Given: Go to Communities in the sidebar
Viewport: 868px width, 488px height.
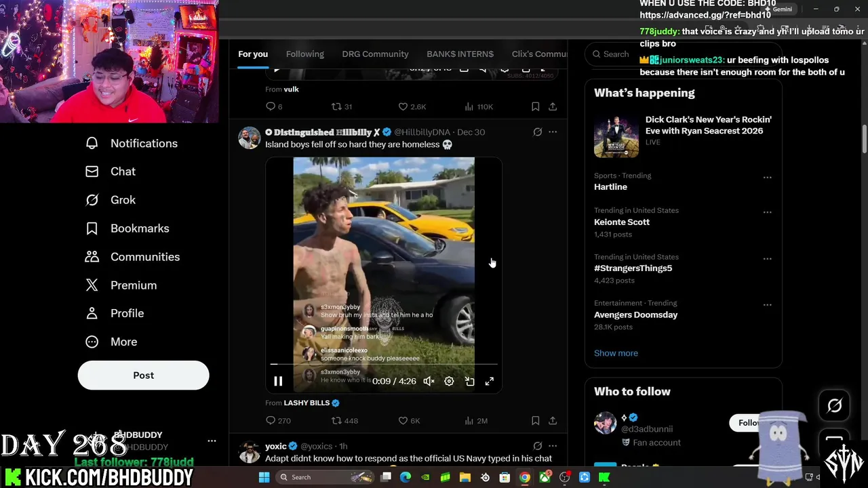Looking at the screenshot, I should 132,257.
